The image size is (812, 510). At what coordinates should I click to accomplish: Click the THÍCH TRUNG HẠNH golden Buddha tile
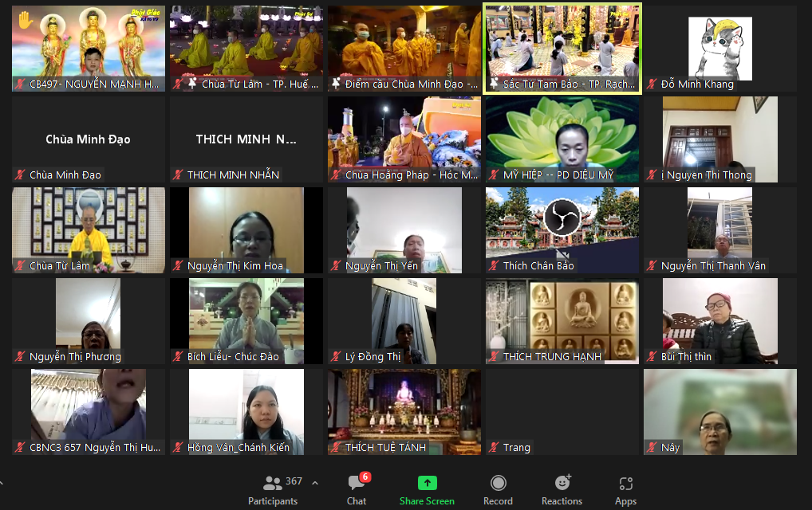tap(562, 317)
